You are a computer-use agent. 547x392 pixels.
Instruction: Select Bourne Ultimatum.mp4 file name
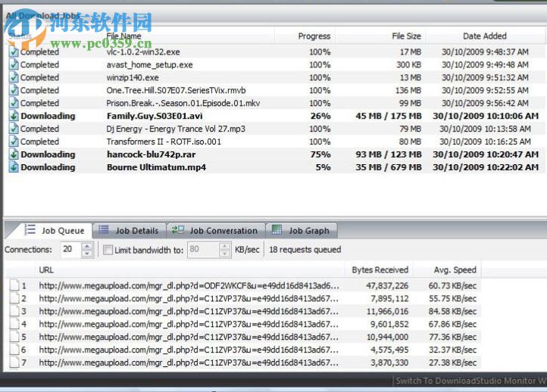(x=156, y=167)
